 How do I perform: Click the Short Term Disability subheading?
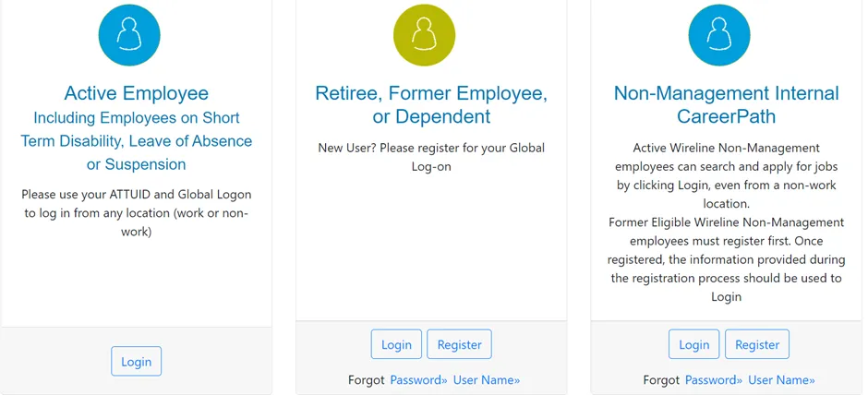[x=136, y=141]
